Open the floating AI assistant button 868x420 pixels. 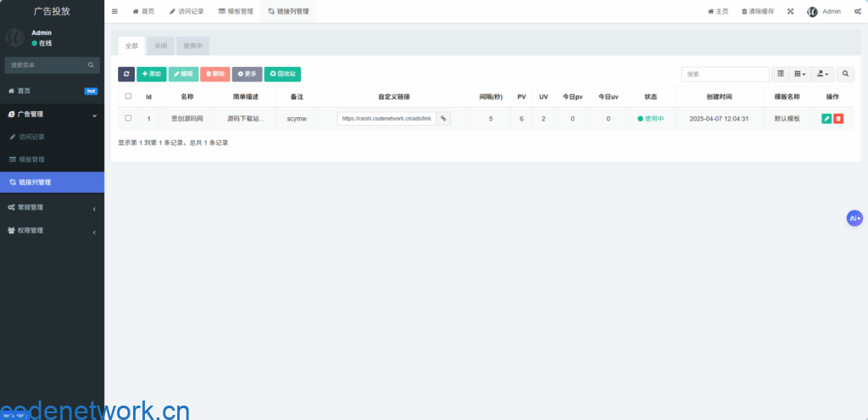click(x=854, y=218)
